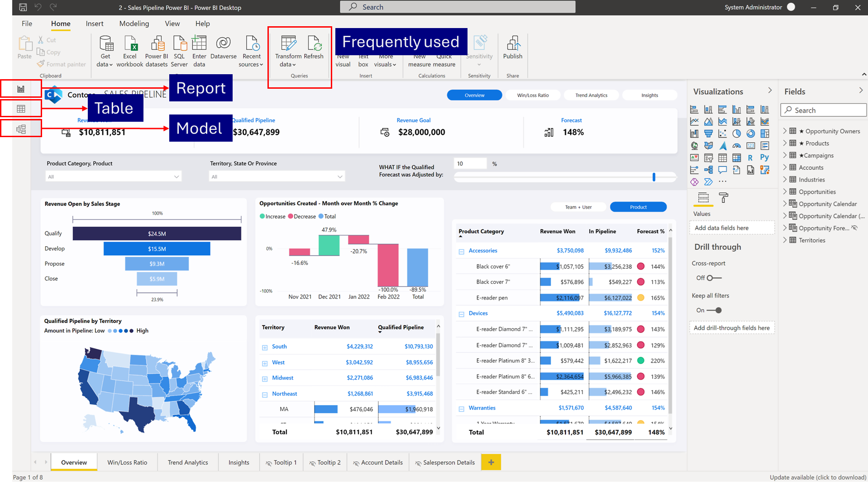Open the Help ribbon tab
868x482 pixels.
tap(202, 24)
